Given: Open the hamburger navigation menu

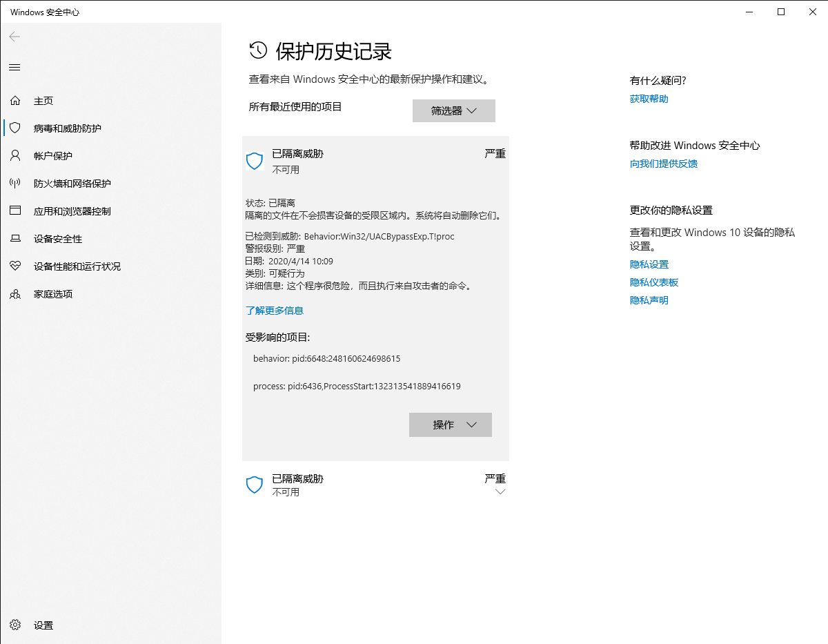Looking at the screenshot, I should pos(14,67).
